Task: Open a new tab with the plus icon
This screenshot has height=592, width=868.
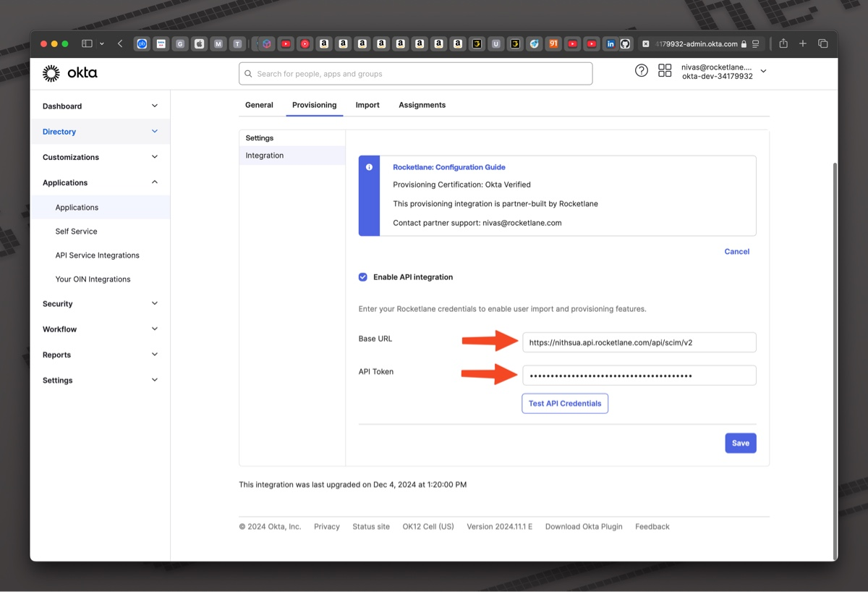Action: tap(803, 43)
